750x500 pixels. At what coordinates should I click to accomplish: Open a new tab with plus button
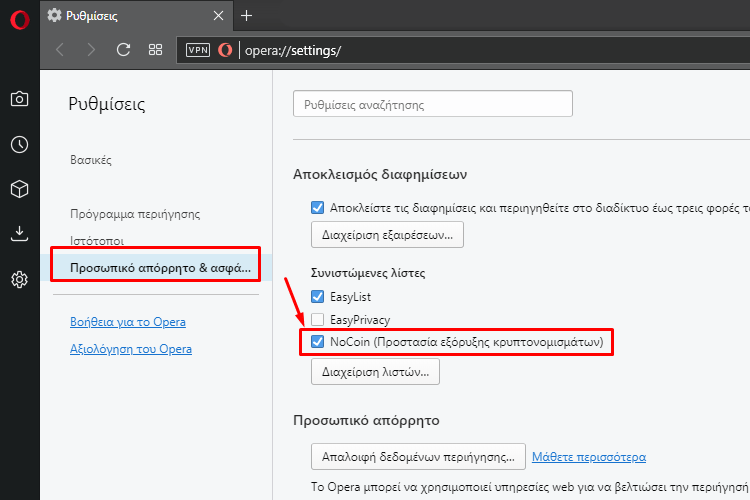[x=246, y=16]
